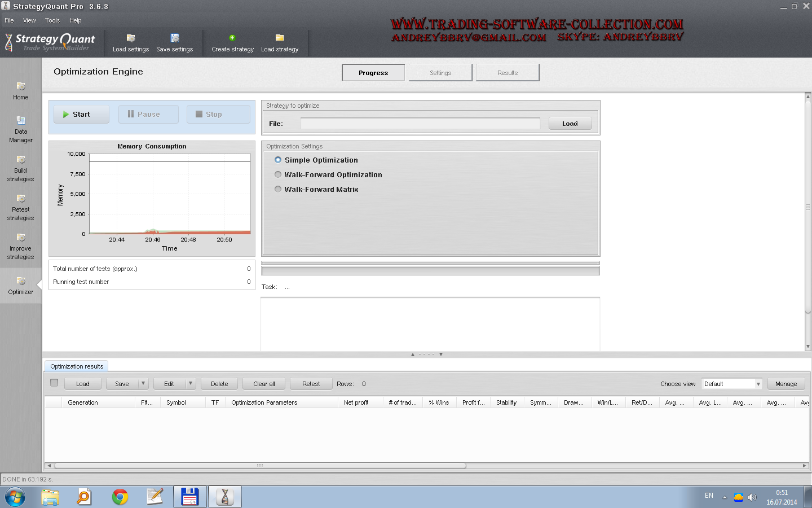Click the Load settings toolbar icon
This screenshot has height=508, width=812.
pos(131,38)
